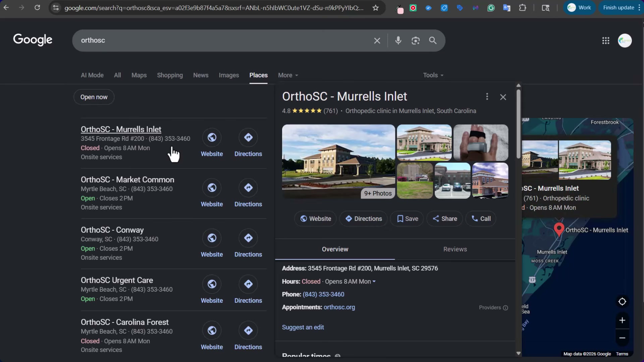Switch to the Shopping tab
Viewport: 644px width, 362px height.
click(x=170, y=75)
